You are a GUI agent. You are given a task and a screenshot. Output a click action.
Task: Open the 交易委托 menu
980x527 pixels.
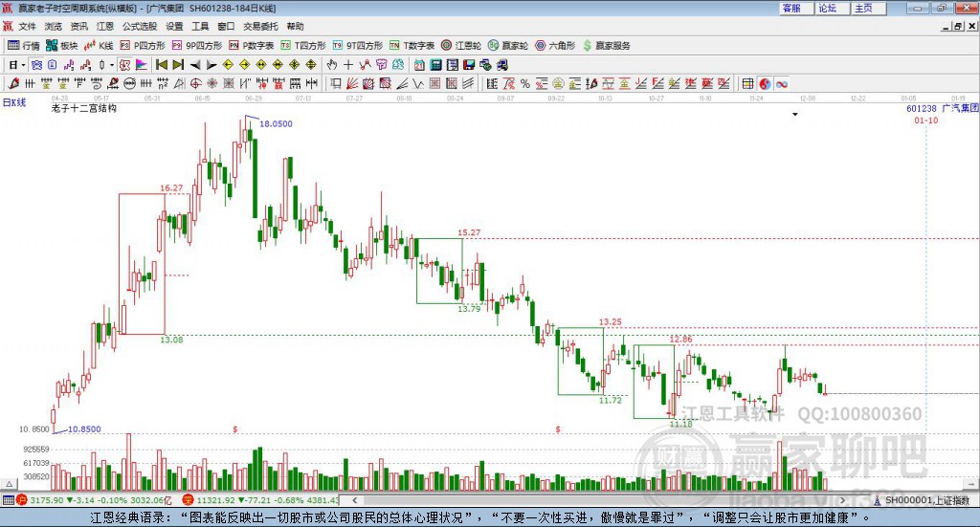click(x=260, y=26)
